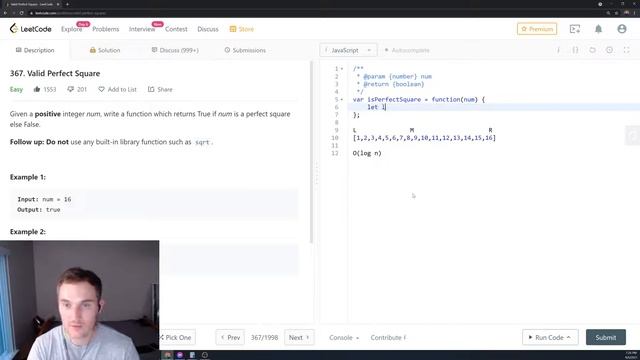
Task: Open the JavaScript language dropdown
Action: click(348, 50)
